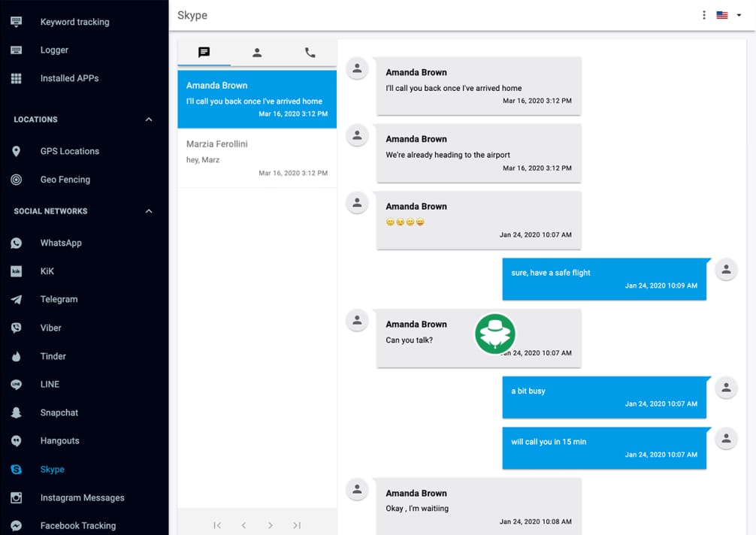Collapse the SOCIAL NETWORKS section

pyautogui.click(x=148, y=211)
